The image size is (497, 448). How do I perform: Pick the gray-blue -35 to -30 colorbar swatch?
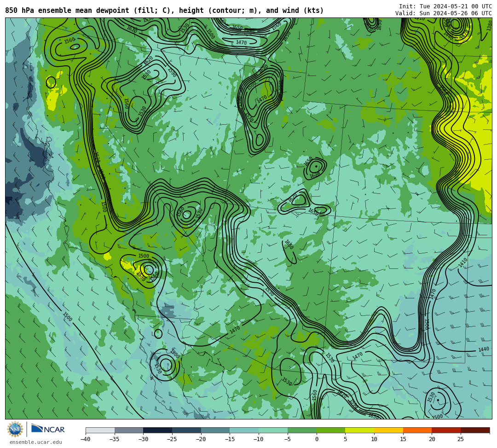(129, 430)
